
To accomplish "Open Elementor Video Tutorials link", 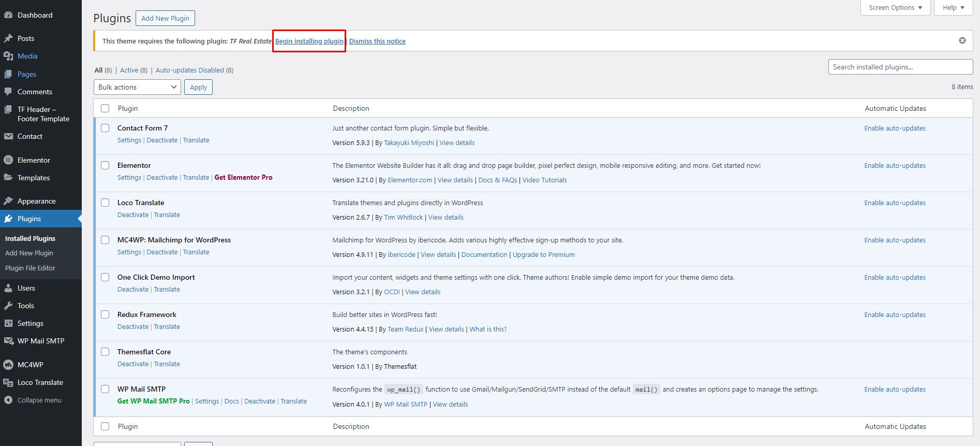I will (x=544, y=180).
